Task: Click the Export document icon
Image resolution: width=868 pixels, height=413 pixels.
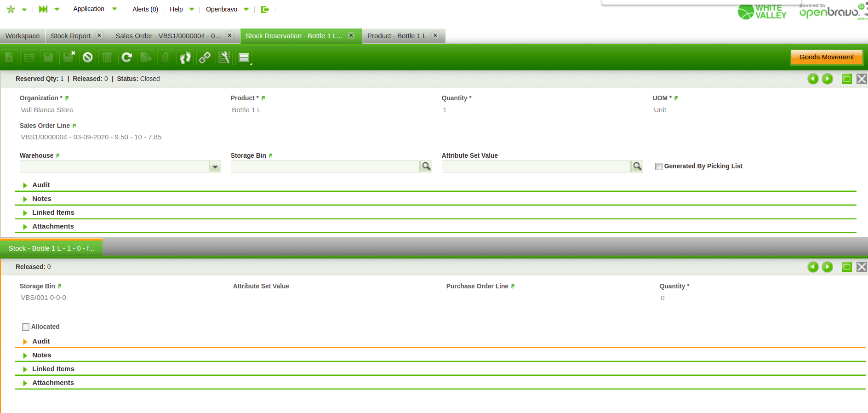Action: 146,57
